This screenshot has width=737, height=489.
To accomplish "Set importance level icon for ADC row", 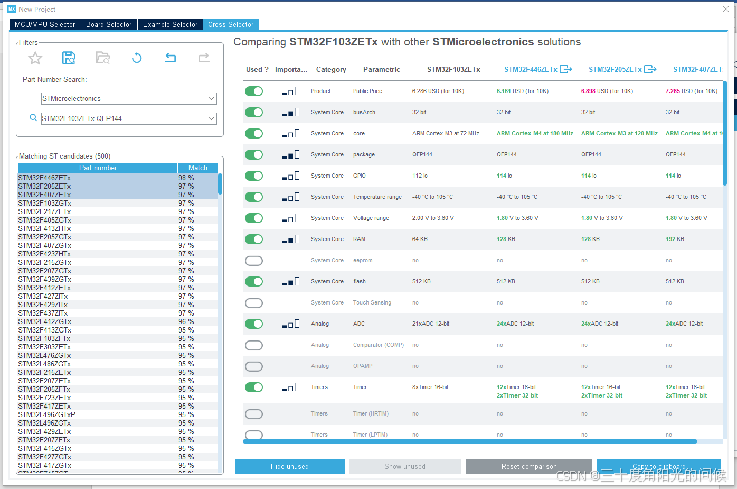I will (290, 324).
